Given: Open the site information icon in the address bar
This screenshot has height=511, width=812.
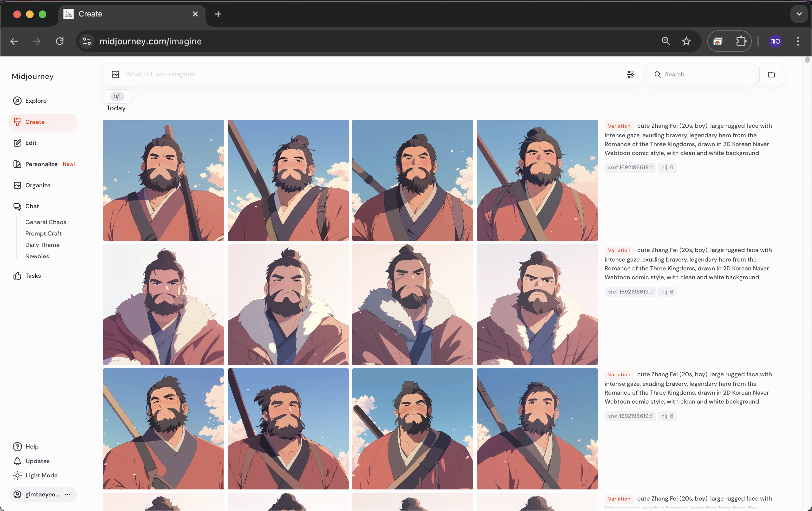Looking at the screenshot, I should pos(87,42).
